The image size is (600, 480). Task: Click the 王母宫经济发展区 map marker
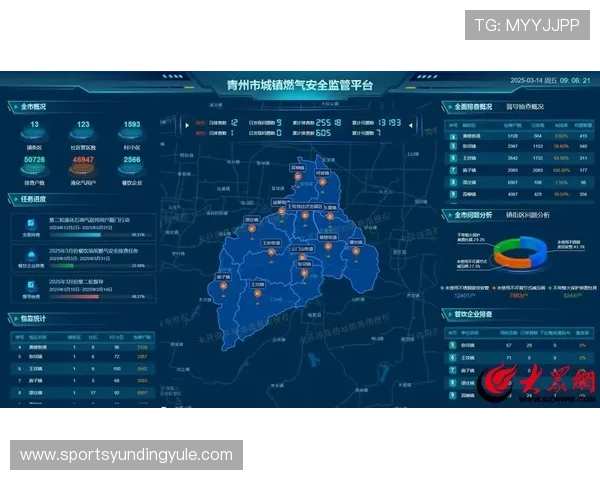305,215
